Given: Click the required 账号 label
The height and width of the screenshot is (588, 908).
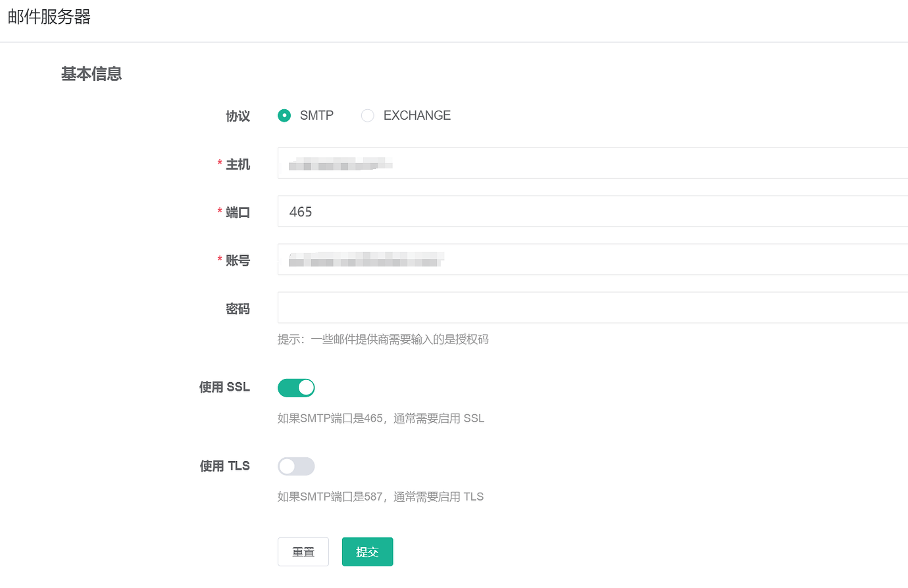Looking at the screenshot, I should [x=238, y=260].
